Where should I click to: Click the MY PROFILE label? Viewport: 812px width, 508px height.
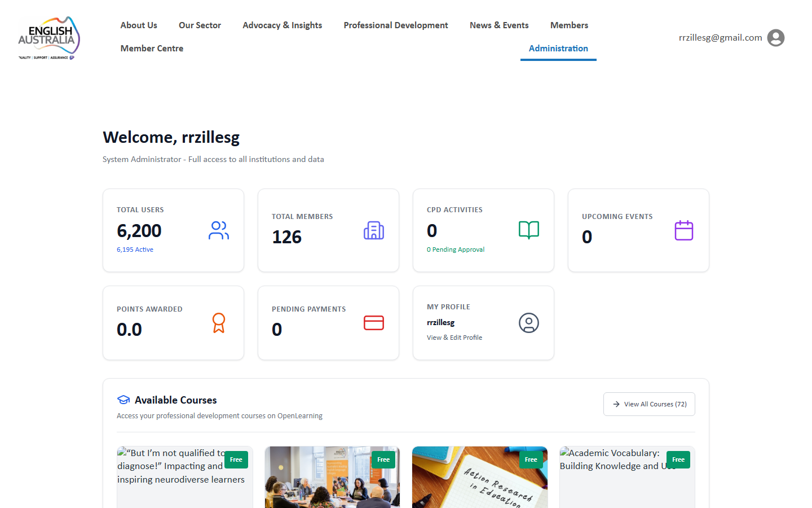click(448, 307)
